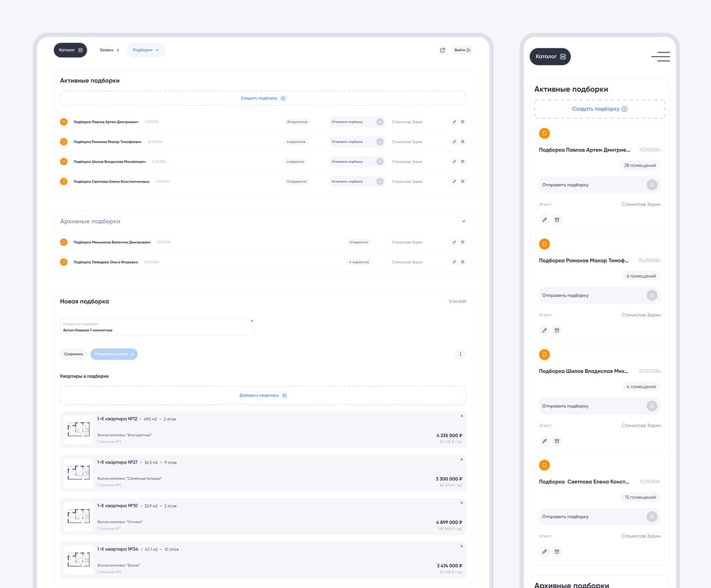Archive Светлова Елена card in mobile view
The height and width of the screenshot is (588, 711).
557,551
